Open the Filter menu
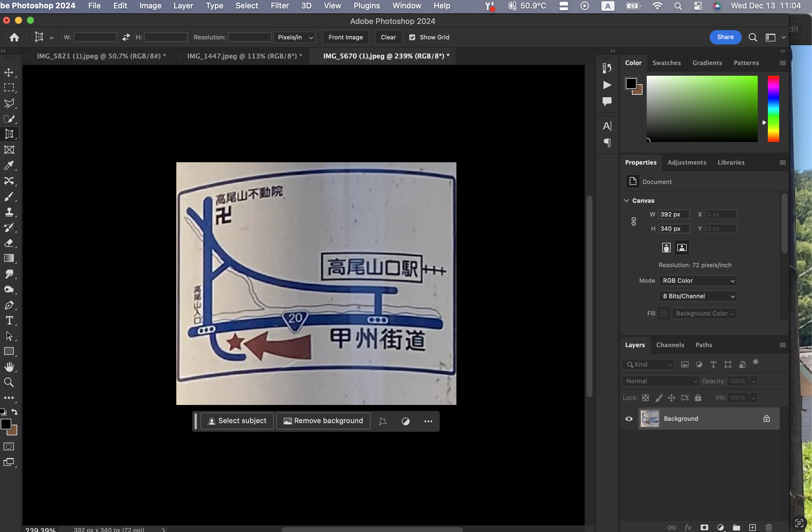Screen dimensions: 812x532 (280, 6)
